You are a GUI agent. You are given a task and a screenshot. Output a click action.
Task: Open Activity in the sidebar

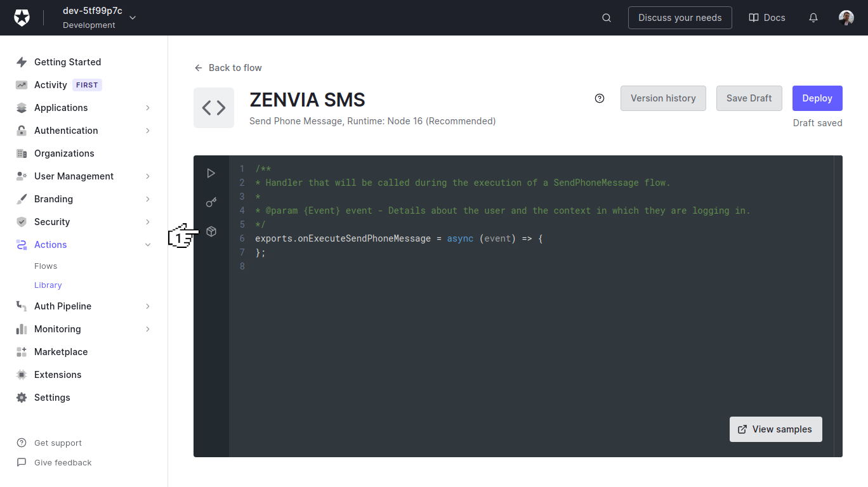[50, 84]
